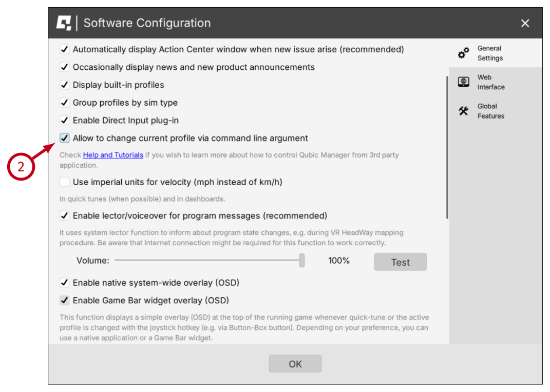Image resolution: width=550 pixels, height=392 pixels.
Task: Open the Help and Tutorials link
Action: coord(113,155)
